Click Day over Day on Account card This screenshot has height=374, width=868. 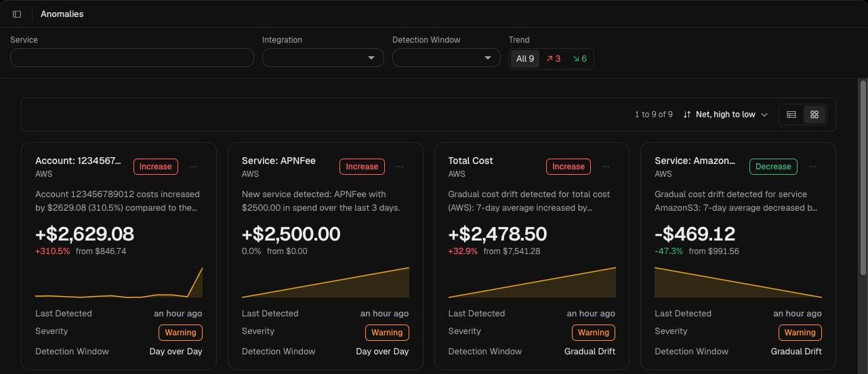click(175, 352)
